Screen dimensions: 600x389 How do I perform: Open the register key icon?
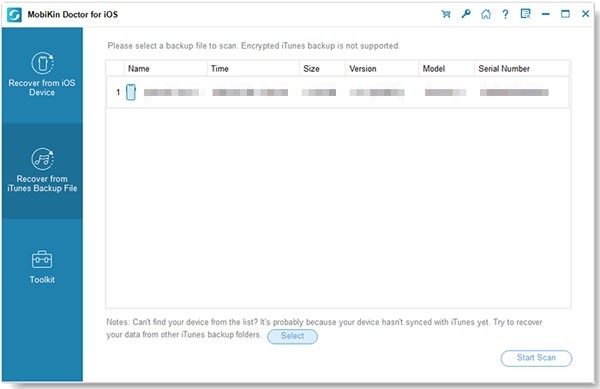(x=466, y=14)
